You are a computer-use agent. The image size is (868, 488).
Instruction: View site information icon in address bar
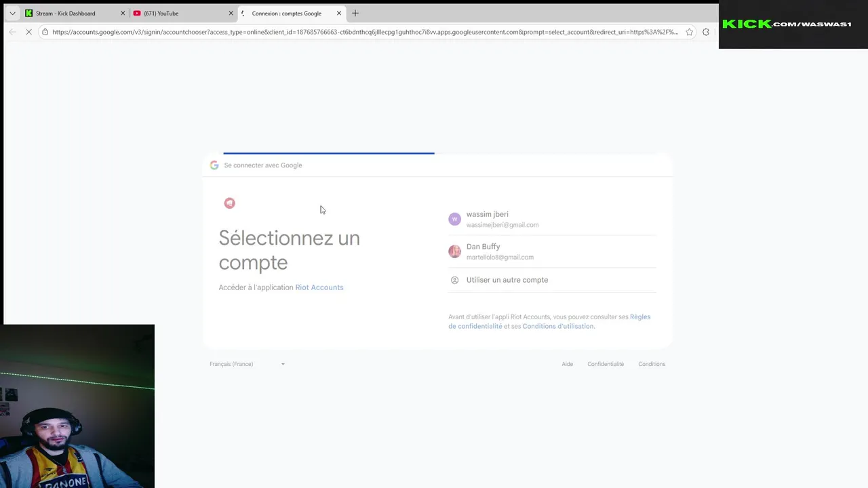pyautogui.click(x=45, y=32)
